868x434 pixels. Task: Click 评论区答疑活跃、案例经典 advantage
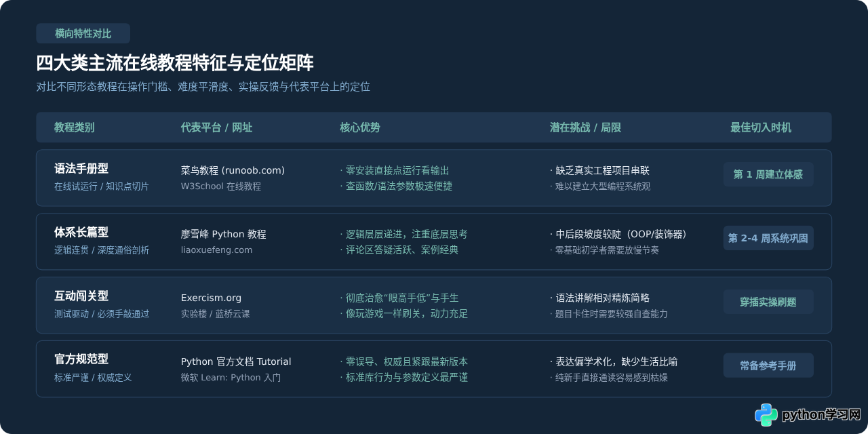[399, 250]
